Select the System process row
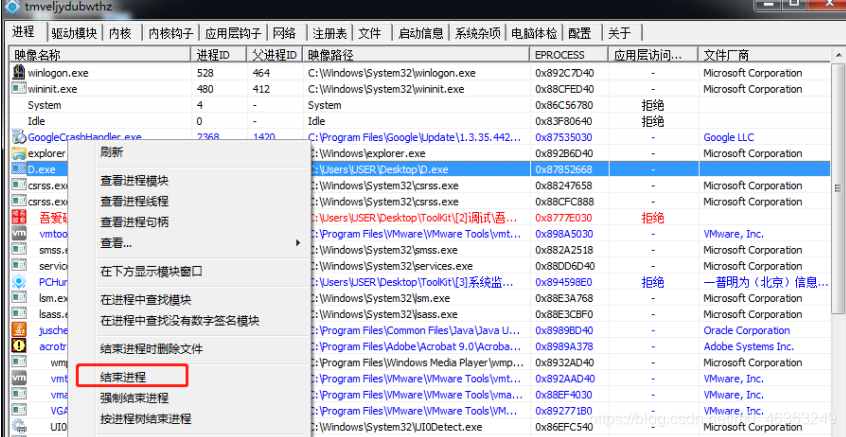 (x=420, y=105)
